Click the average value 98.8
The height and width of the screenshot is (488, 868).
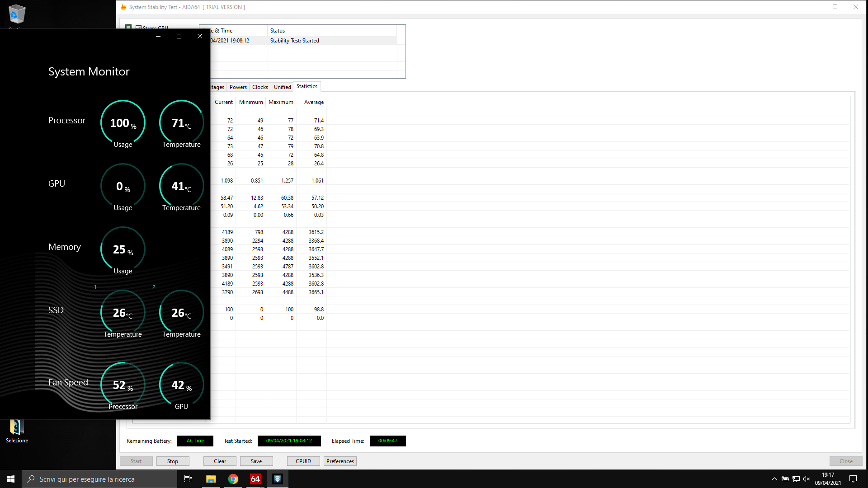(319, 310)
